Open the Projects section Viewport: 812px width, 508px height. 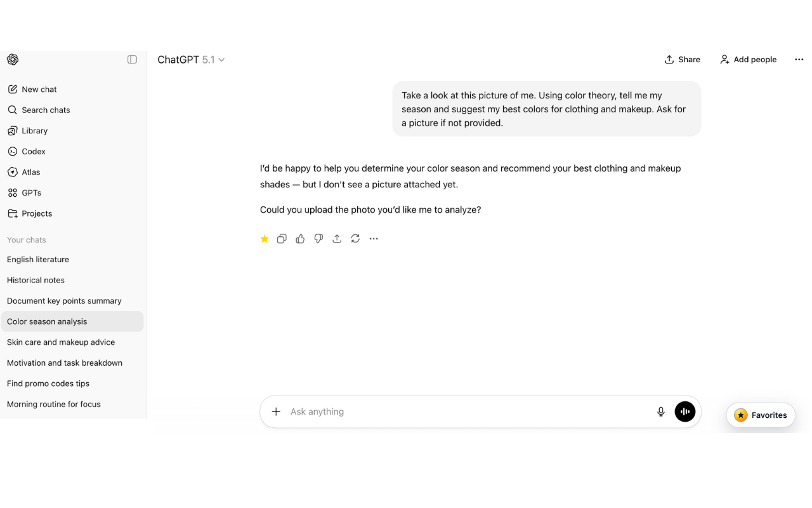tap(36, 213)
